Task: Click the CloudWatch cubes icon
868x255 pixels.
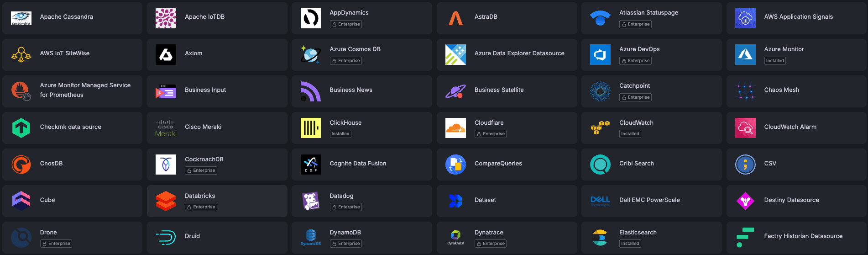Action: 600,128
